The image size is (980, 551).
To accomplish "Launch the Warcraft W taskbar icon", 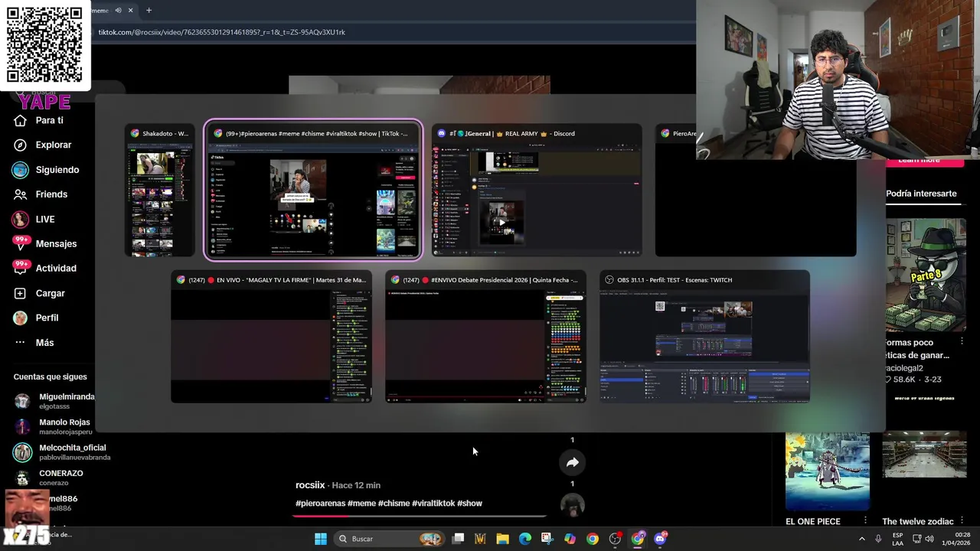I will (480, 539).
